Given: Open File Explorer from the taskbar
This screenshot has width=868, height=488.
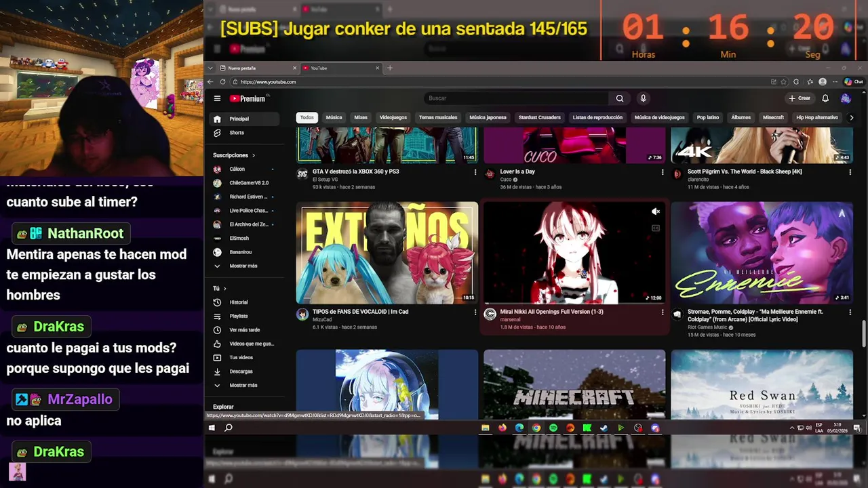Looking at the screenshot, I should [486, 428].
